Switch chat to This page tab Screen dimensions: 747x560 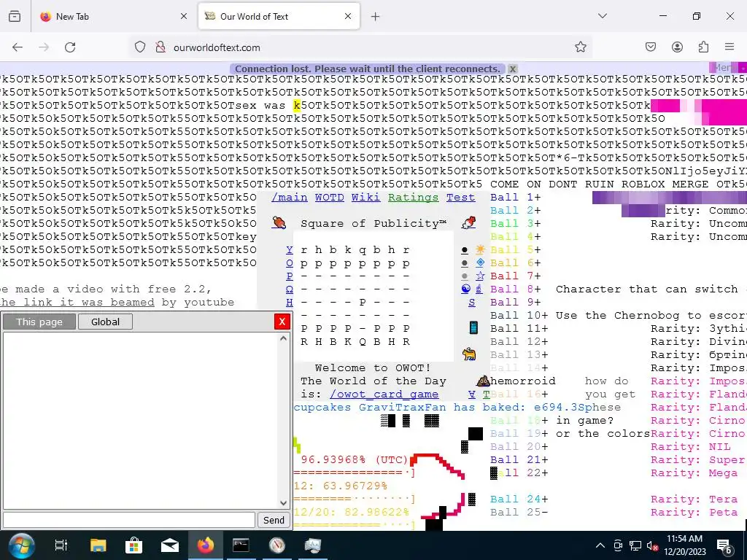coord(39,322)
